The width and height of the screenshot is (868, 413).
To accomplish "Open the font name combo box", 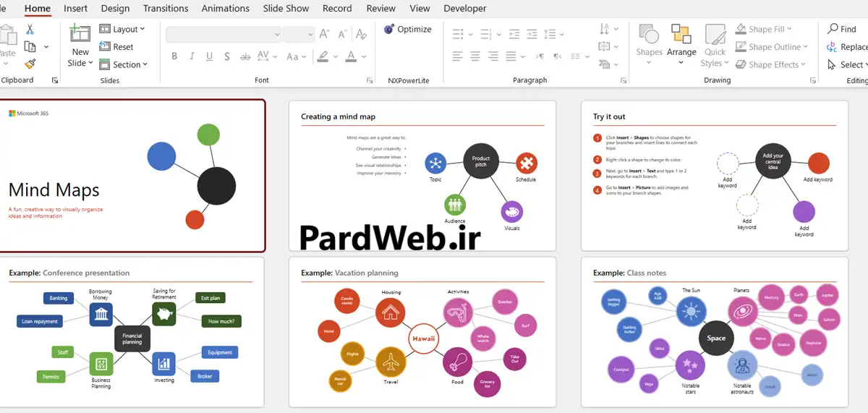I will (x=224, y=34).
